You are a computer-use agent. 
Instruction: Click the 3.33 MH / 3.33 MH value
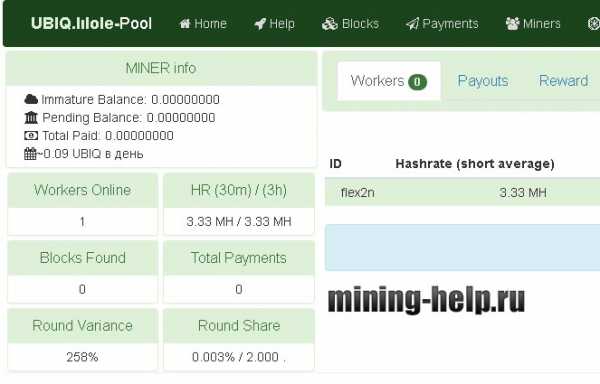coord(239,221)
